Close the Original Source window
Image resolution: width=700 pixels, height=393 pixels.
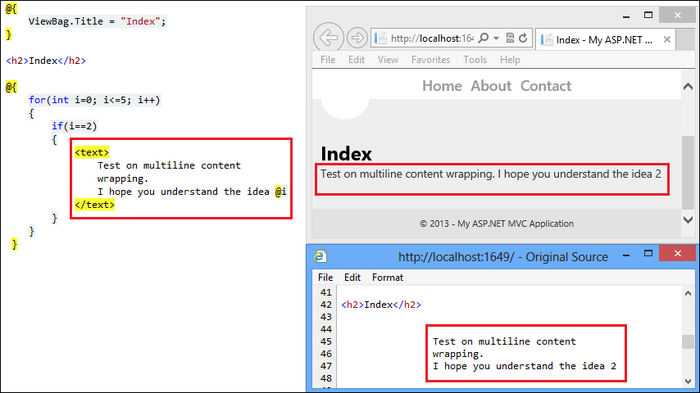[678, 253]
